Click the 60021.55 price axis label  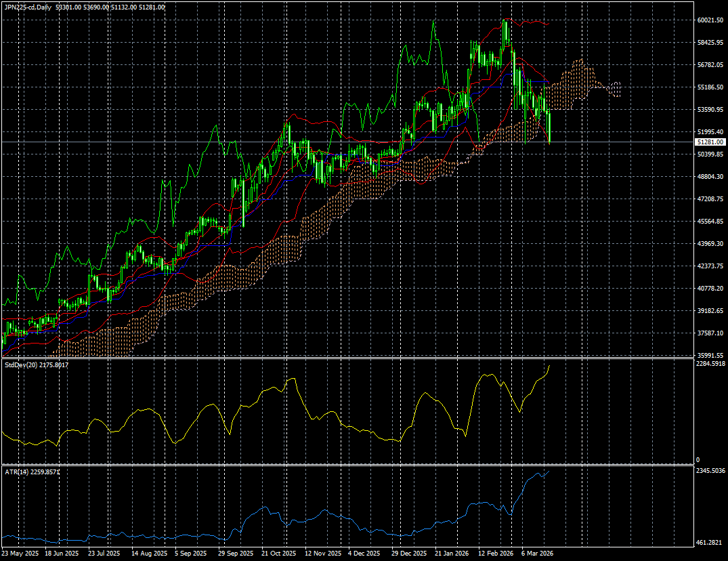(x=710, y=20)
